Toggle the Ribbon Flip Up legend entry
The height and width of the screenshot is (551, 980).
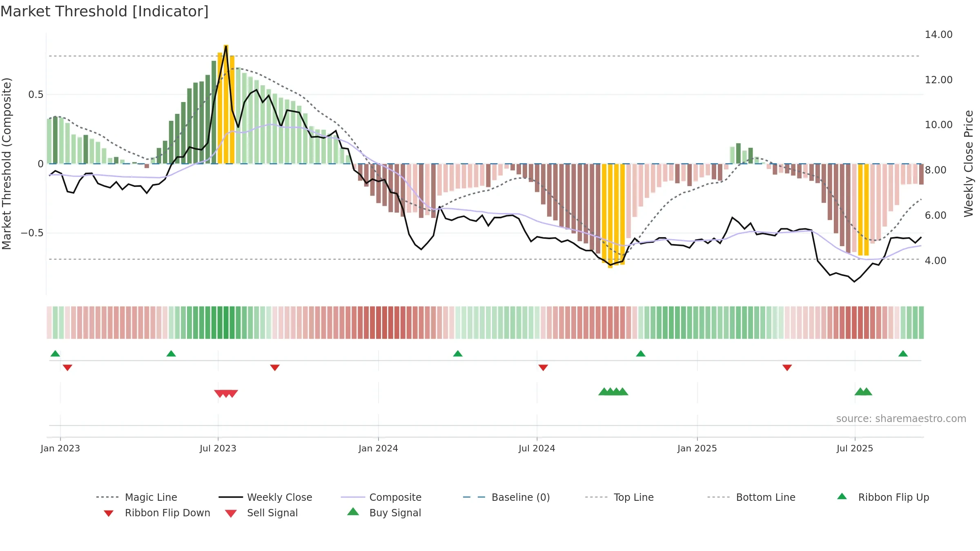click(883, 497)
